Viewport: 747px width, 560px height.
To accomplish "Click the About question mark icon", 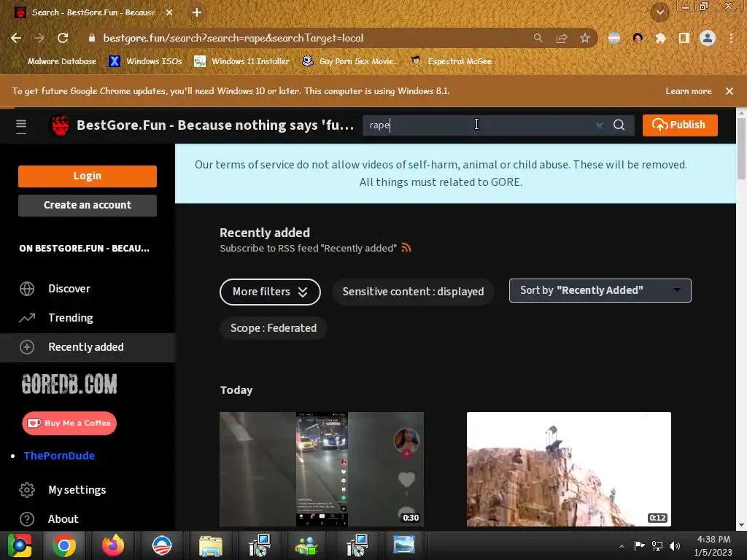I will point(27,519).
